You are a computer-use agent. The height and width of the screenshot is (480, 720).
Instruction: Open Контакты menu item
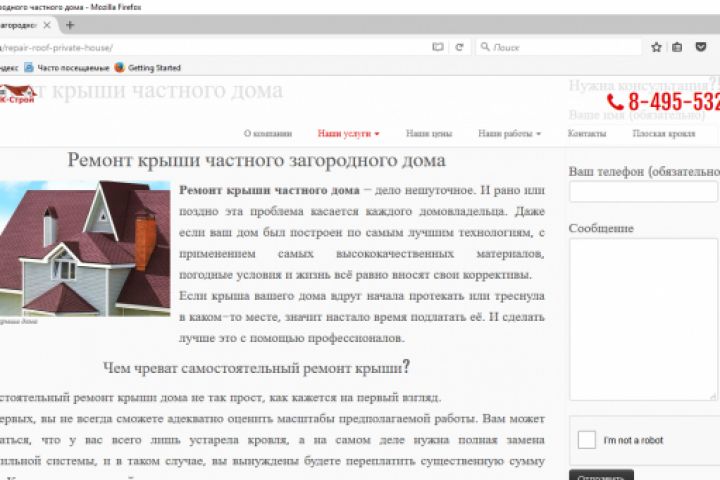coord(587,134)
